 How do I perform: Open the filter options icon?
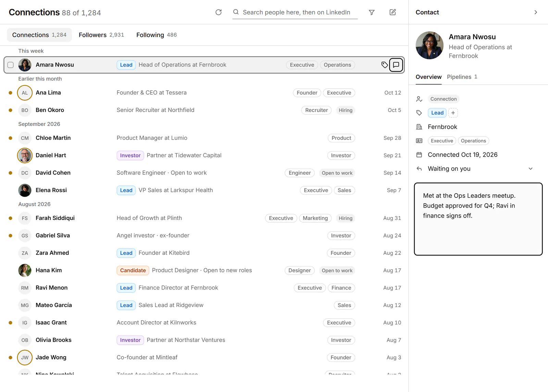pyautogui.click(x=372, y=12)
